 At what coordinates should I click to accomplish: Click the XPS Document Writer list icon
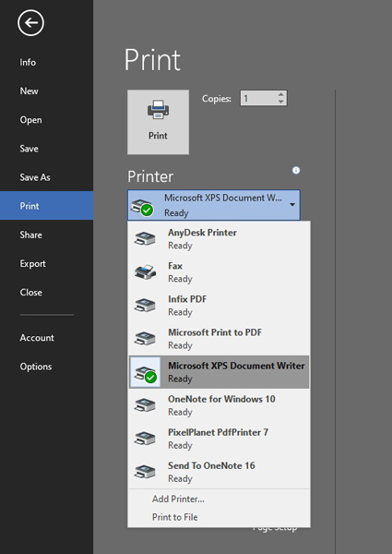(145, 373)
